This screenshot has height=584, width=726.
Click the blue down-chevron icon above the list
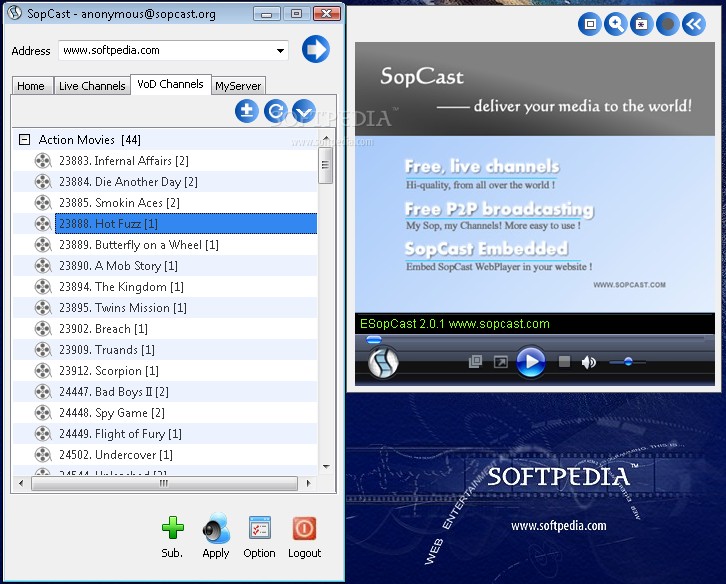(x=304, y=111)
